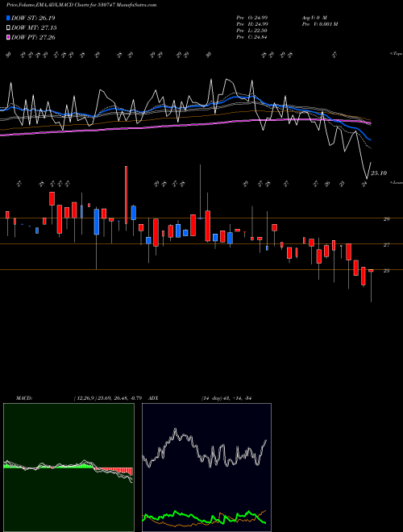Screen dimensions: 403x532
Task: Select the DOW PT: 27.26 value
Action: coord(33,37)
